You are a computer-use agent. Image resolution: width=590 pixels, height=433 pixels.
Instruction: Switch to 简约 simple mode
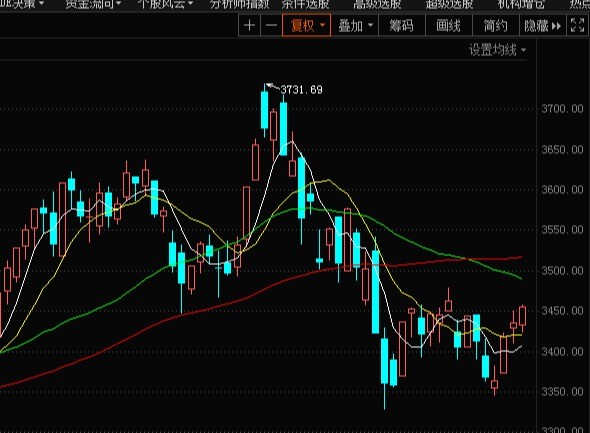(x=496, y=26)
